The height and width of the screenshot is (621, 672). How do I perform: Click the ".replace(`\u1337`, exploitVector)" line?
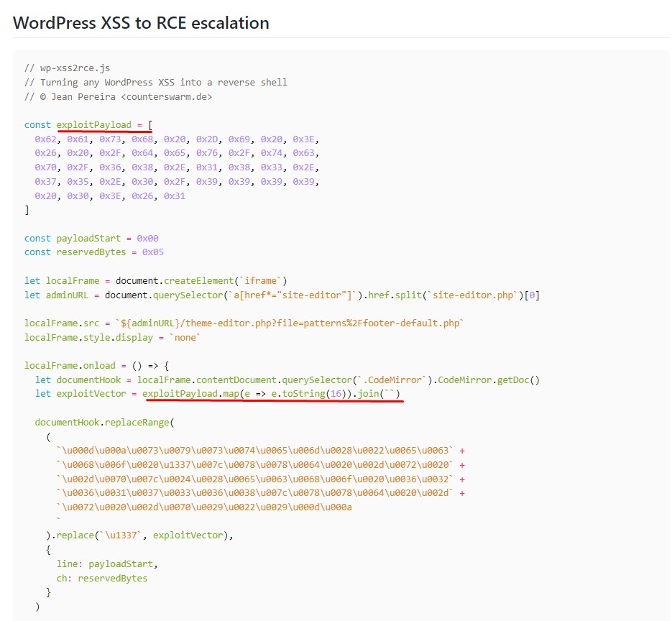click(x=139, y=535)
